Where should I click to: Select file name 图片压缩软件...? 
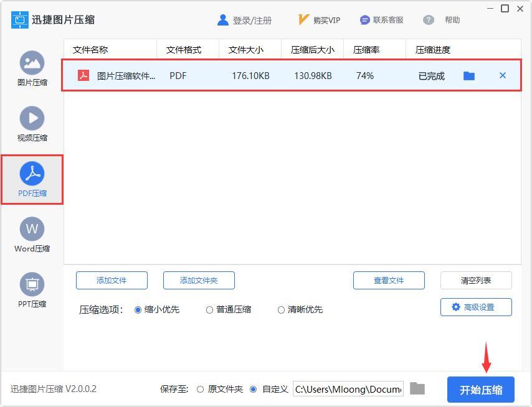point(126,75)
